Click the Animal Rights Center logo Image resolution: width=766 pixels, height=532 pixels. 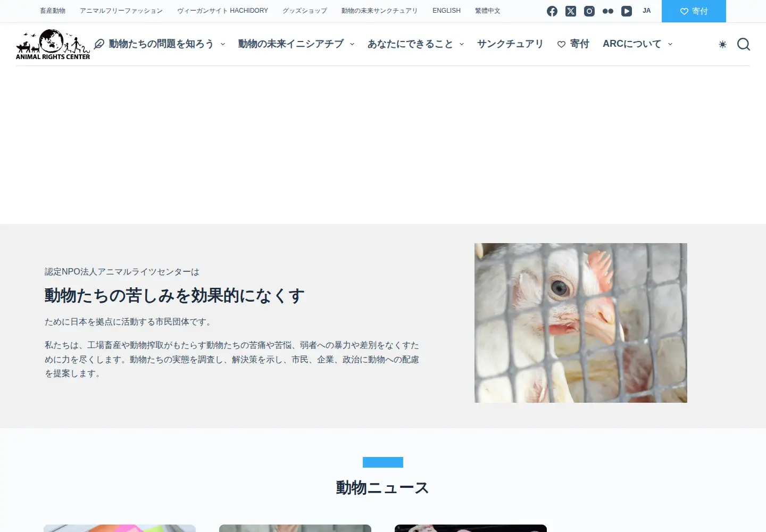(53, 44)
